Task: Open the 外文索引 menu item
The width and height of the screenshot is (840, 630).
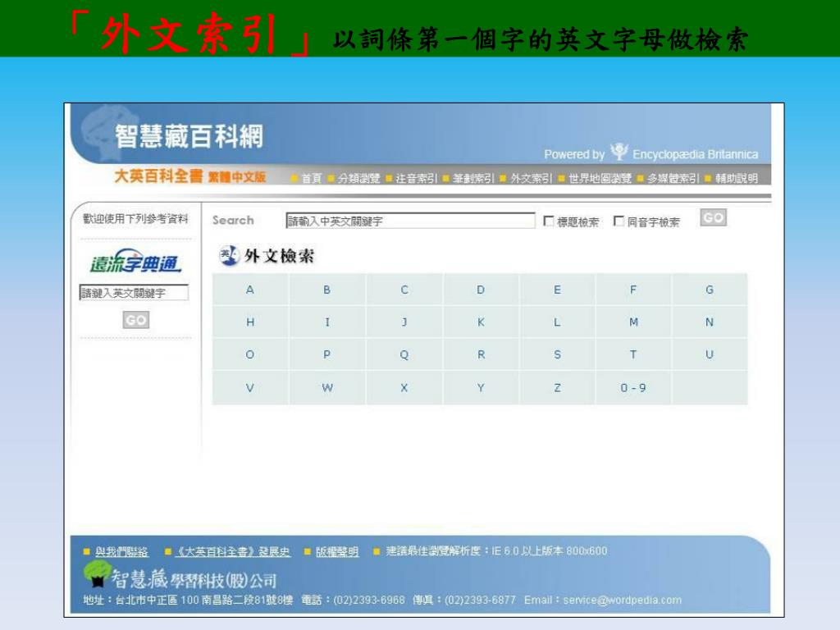Action: pyautogui.click(x=531, y=178)
